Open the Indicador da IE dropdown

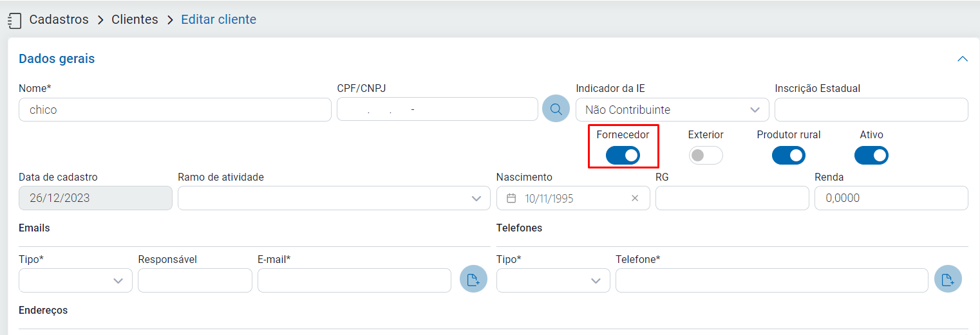[672, 110]
